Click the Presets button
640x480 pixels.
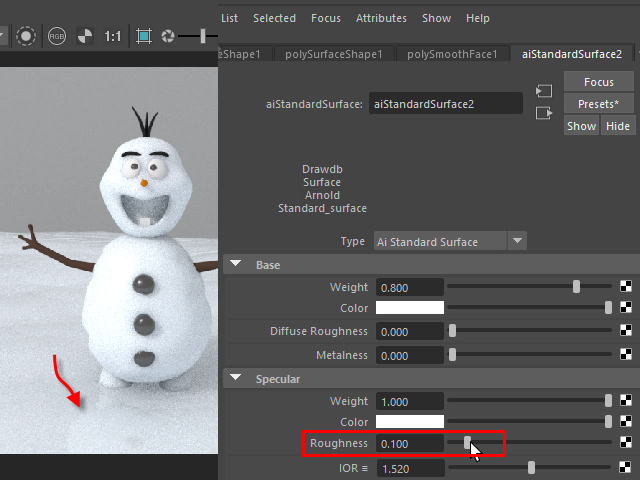tap(598, 104)
